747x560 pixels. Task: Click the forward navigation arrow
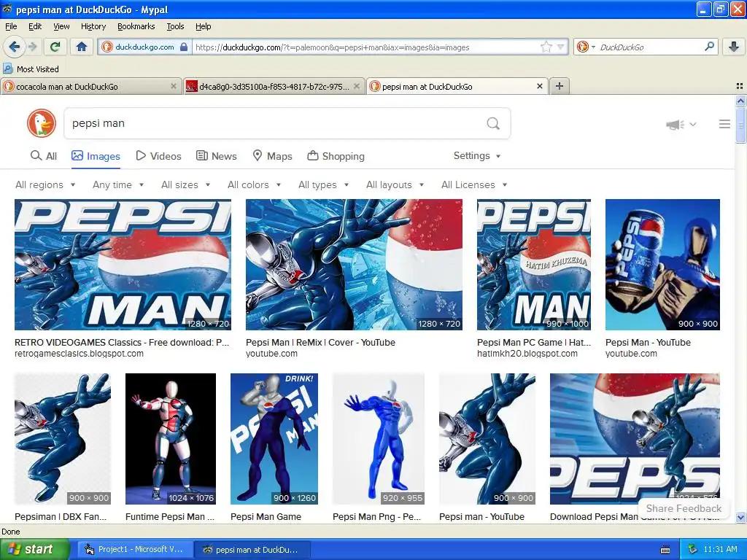coord(32,47)
